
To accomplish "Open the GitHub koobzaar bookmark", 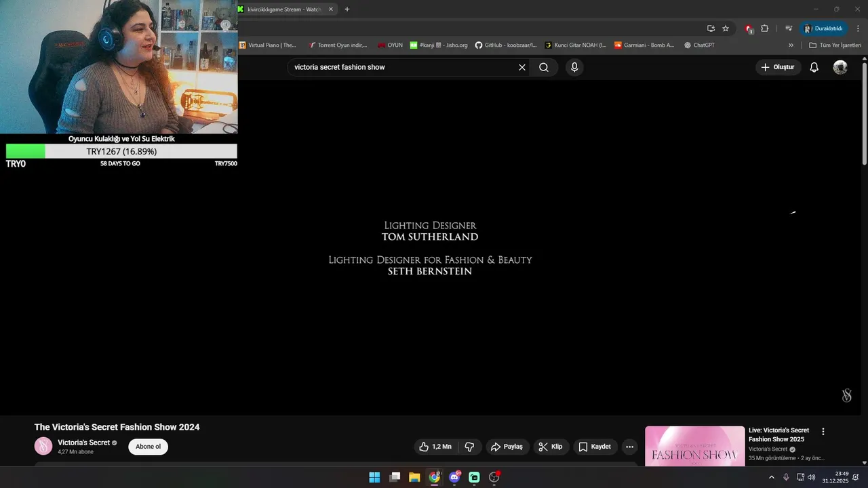I will 505,45.
